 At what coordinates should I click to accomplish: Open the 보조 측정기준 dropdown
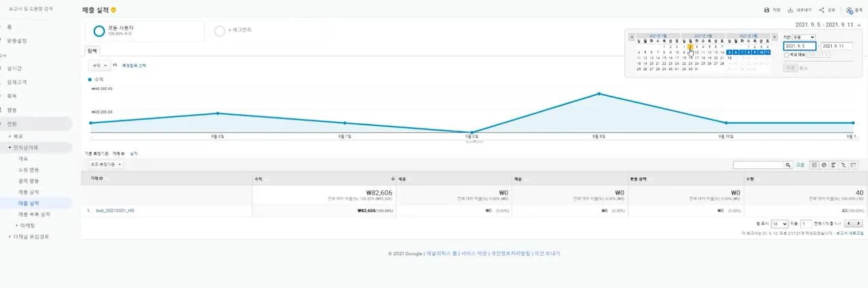pos(106,165)
